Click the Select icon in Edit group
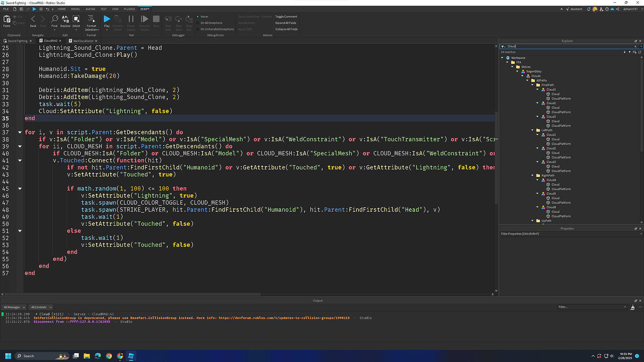 click(76, 19)
